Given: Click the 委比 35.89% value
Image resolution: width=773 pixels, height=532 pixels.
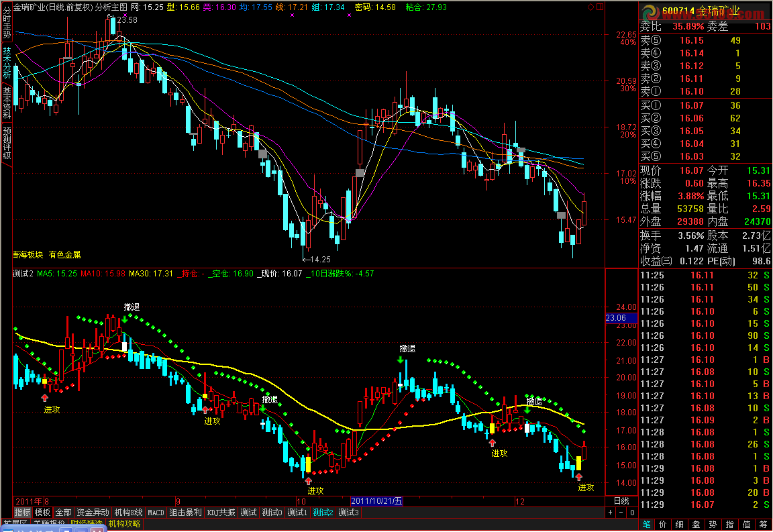Looking at the screenshot, I should [688, 27].
